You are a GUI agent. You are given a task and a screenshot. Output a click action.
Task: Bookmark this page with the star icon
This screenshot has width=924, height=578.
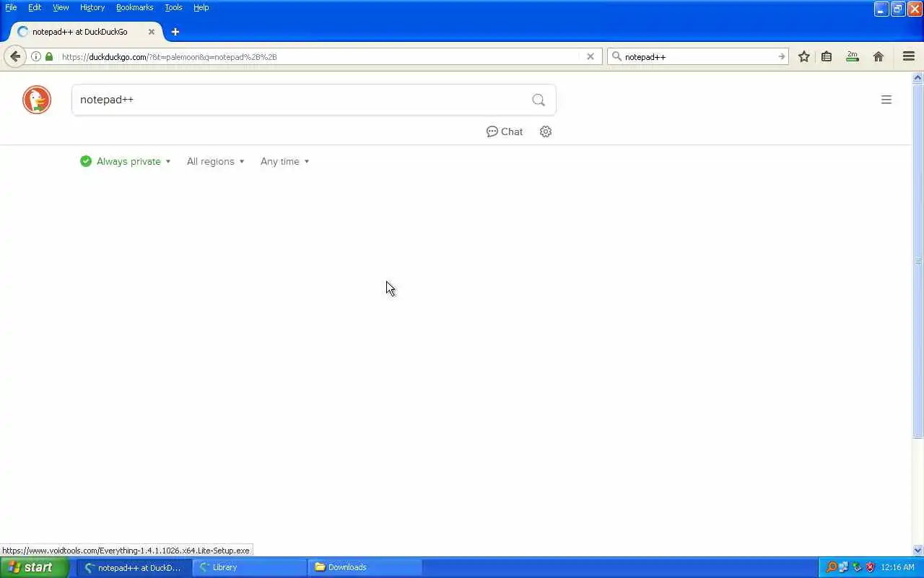point(804,56)
